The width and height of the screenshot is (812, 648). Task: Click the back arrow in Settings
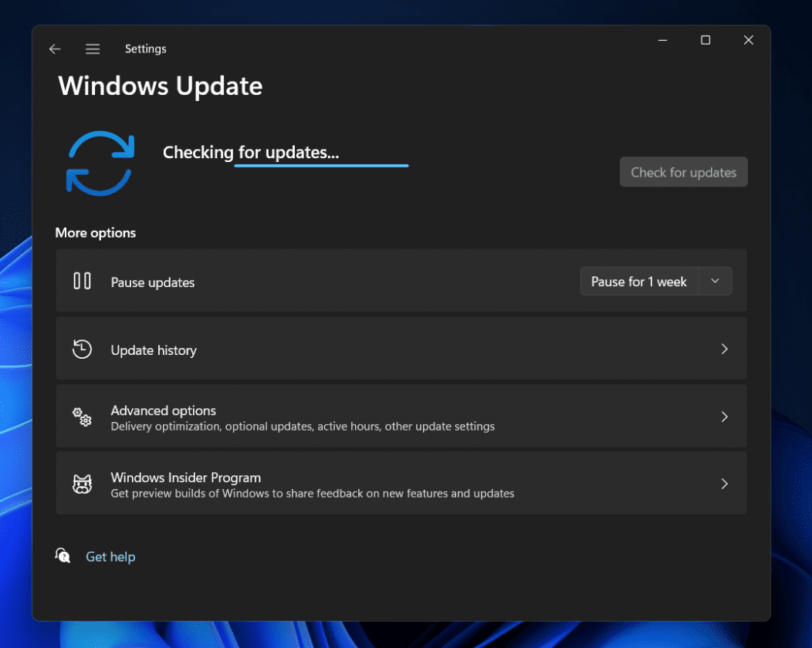pos(54,49)
